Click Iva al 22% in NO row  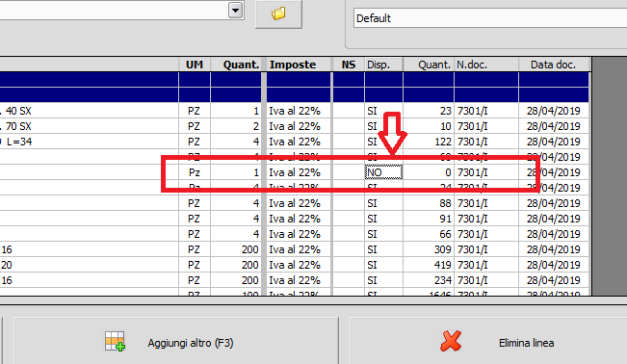(299, 172)
